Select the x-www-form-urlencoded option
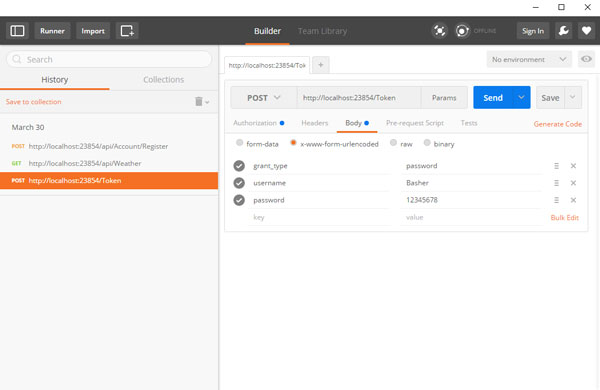600x390 pixels. tap(293, 143)
